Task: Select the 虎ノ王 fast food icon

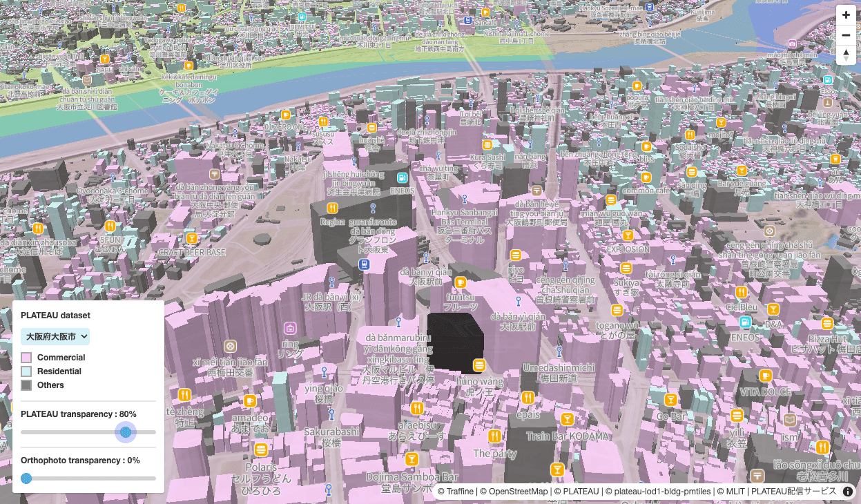Action: click(x=478, y=365)
